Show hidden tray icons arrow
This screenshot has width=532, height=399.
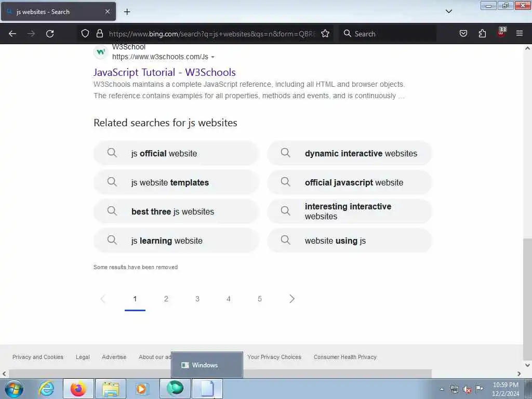tap(442, 390)
